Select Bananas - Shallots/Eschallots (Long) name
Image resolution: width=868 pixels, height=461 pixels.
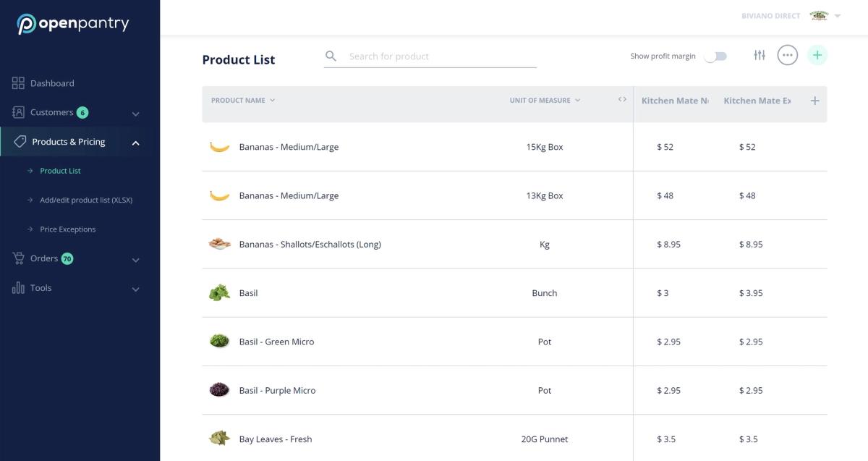(310, 244)
